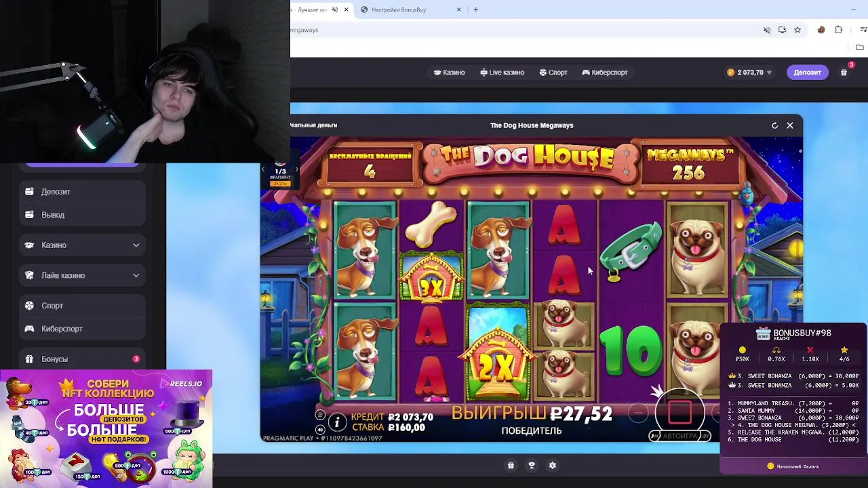Click the muted-site icon in address bar
The height and width of the screenshot is (488, 868).
pyautogui.click(x=767, y=30)
